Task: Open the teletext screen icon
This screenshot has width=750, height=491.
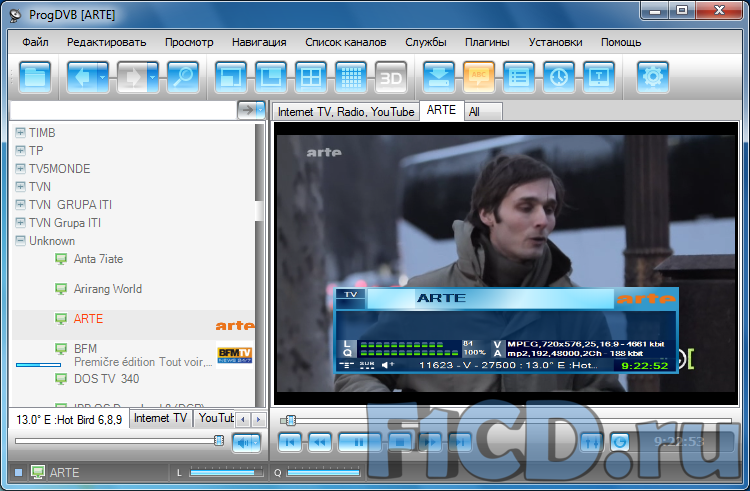Action: (599, 77)
